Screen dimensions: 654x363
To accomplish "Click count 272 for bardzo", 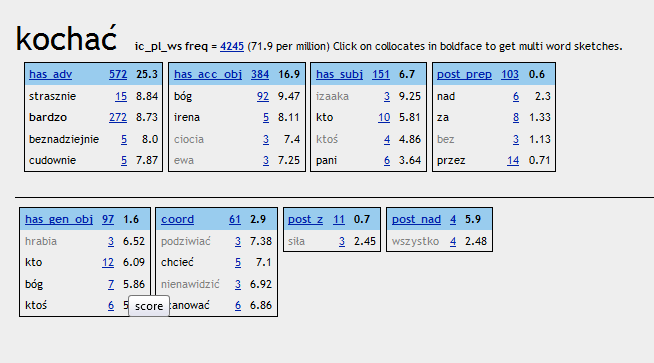I will click(118, 118).
